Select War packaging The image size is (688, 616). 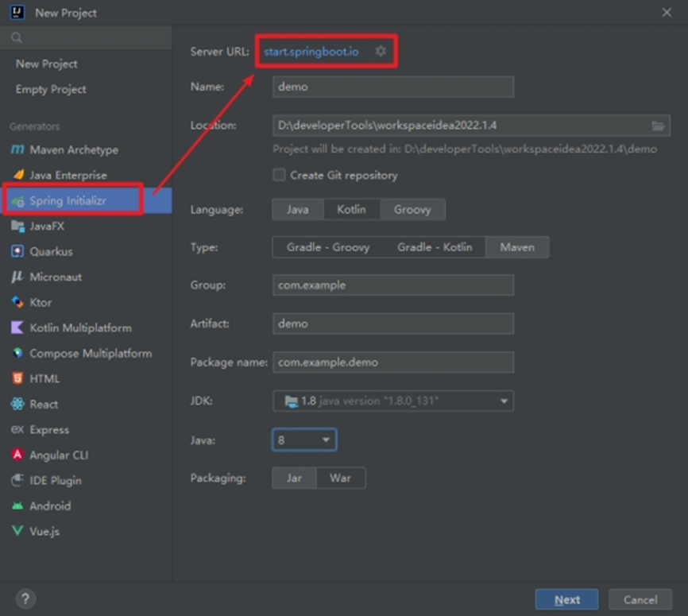(x=341, y=478)
